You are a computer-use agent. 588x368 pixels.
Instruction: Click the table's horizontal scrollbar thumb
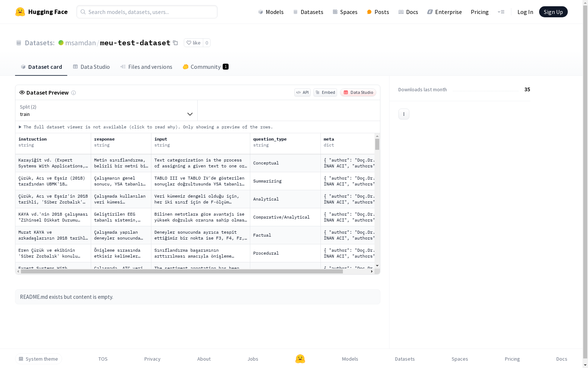[182, 272]
